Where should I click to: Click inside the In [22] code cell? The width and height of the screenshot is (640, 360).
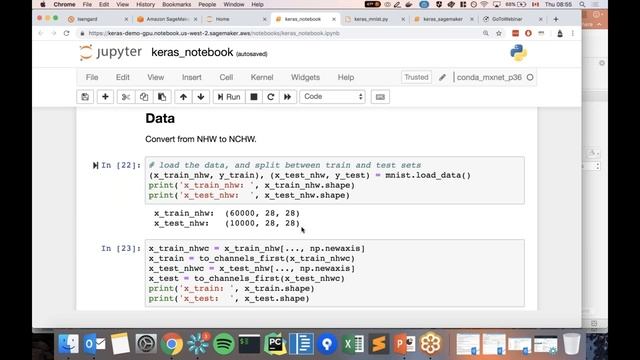click(334, 180)
